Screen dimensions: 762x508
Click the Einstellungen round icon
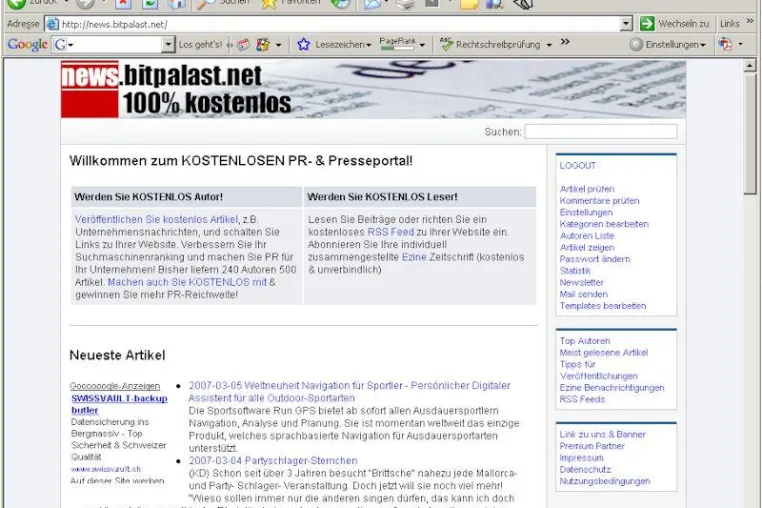click(x=636, y=45)
